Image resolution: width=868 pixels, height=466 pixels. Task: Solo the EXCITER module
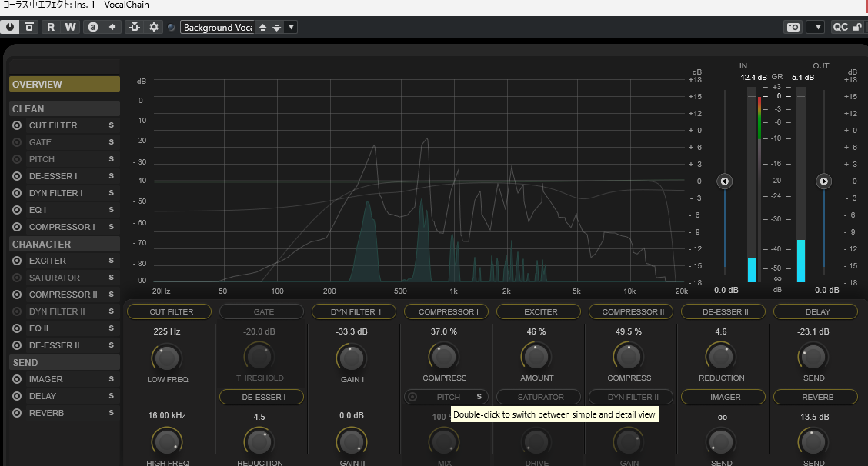coord(112,261)
